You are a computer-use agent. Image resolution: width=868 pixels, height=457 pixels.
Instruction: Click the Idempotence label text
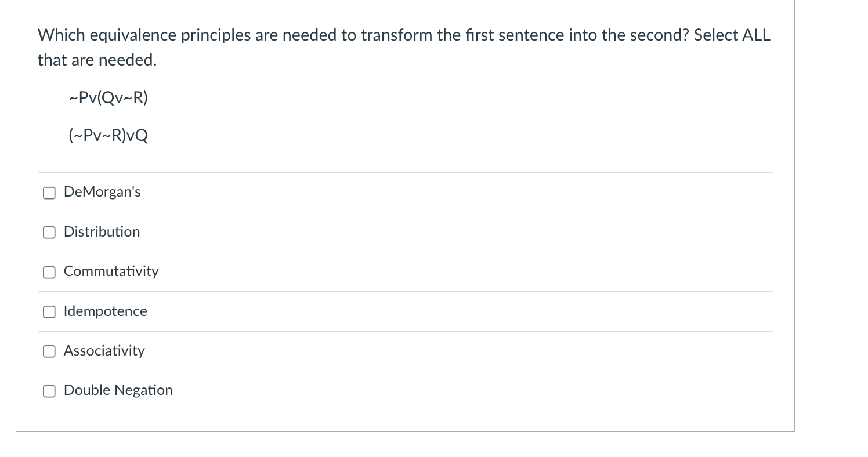click(x=106, y=311)
